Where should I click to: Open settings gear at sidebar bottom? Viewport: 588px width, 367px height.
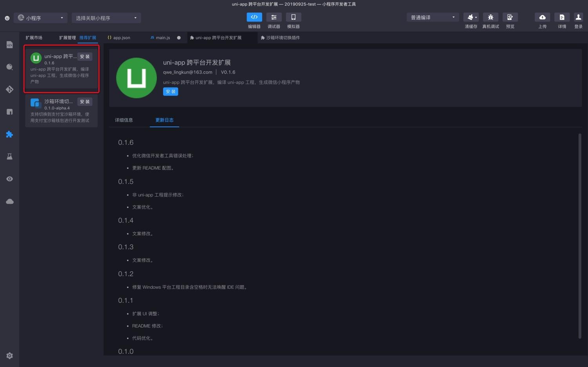pos(10,356)
